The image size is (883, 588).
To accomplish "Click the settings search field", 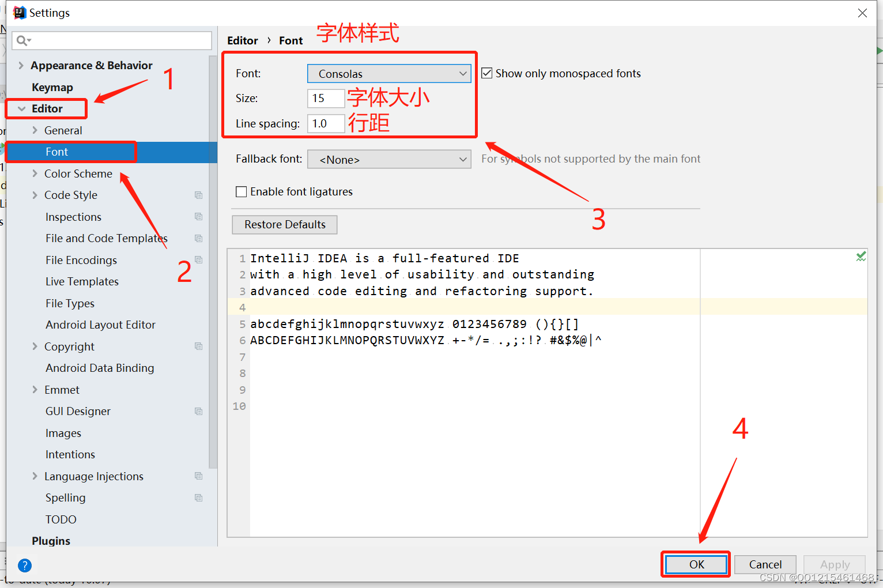I will (112, 40).
